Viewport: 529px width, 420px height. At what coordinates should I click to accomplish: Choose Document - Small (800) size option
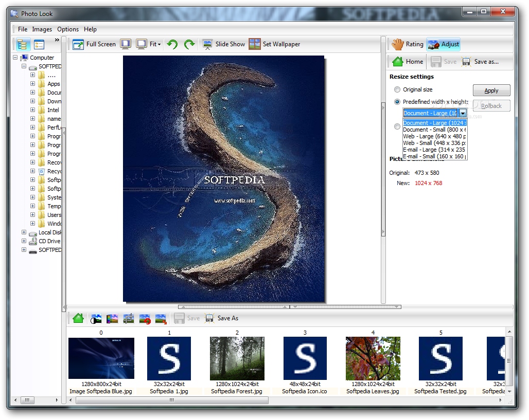pos(435,130)
